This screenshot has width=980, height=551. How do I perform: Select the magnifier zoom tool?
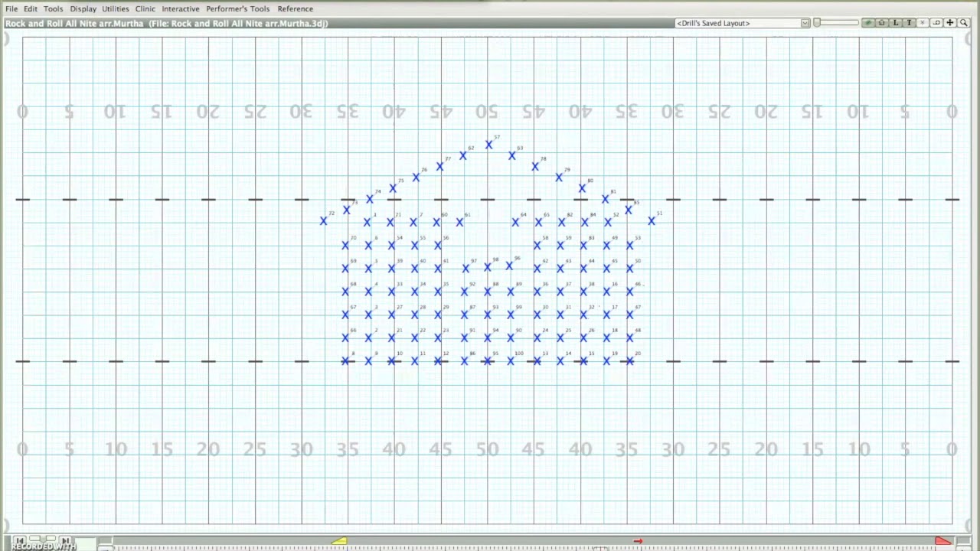tap(964, 23)
